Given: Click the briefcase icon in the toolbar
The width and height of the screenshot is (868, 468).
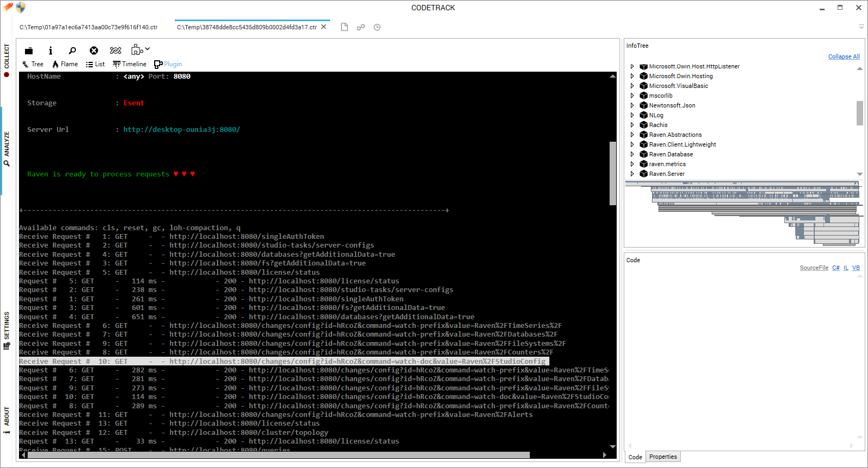Looking at the screenshot, I should tap(29, 50).
